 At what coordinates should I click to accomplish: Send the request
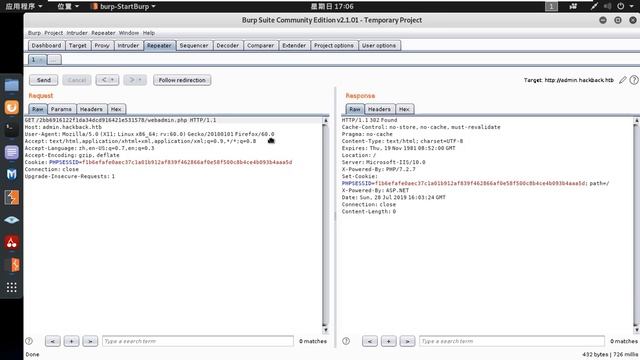pyautogui.click(x=44, y=80)
